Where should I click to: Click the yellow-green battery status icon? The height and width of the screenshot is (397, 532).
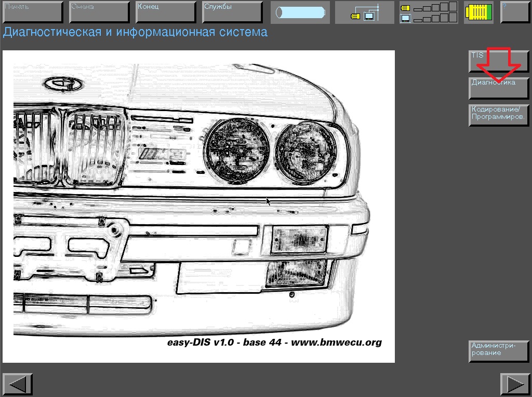pos(478,12)
